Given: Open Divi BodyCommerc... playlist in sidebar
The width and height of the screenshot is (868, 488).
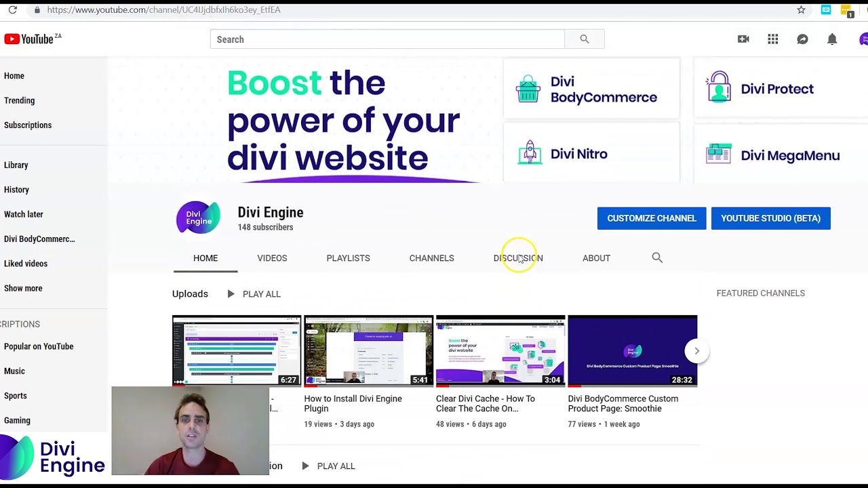Looking at the screenshot, I should click(39, 239).
